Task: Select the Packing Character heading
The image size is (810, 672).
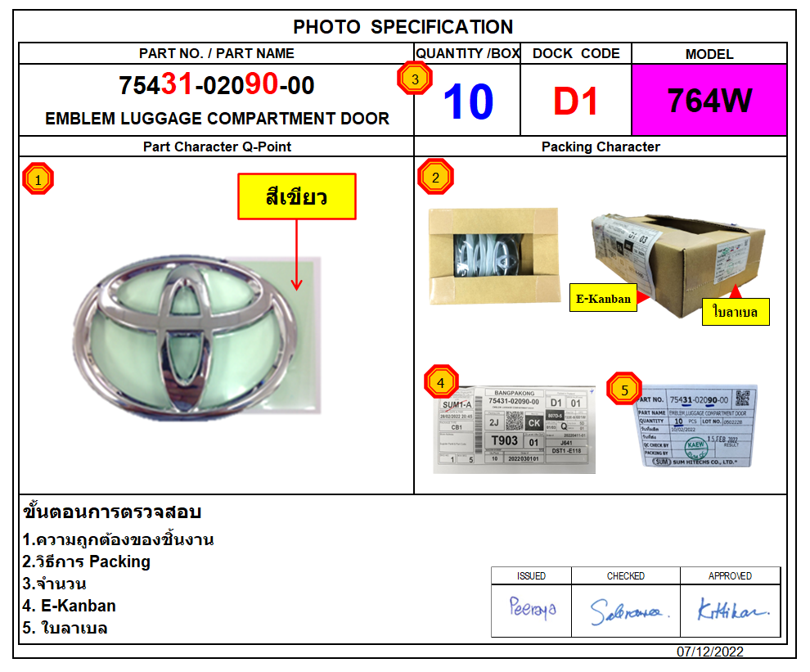Action: point(601,147)
